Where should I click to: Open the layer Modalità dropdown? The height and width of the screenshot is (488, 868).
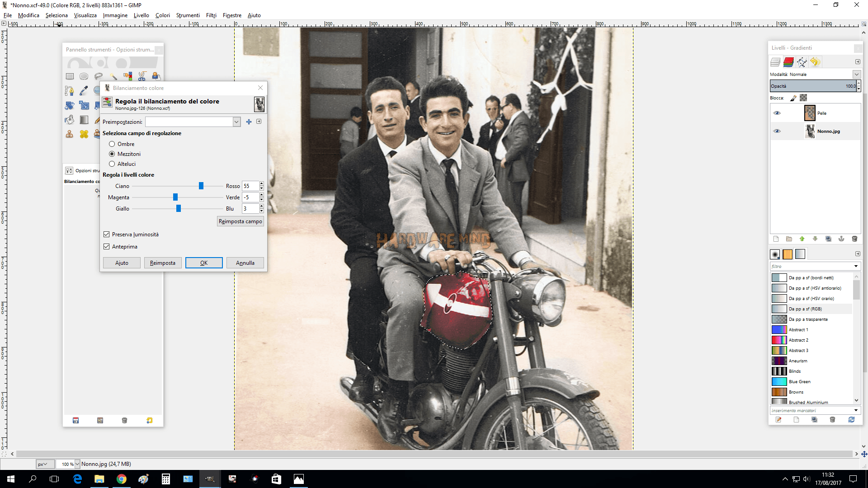click(x=856, y=74)
